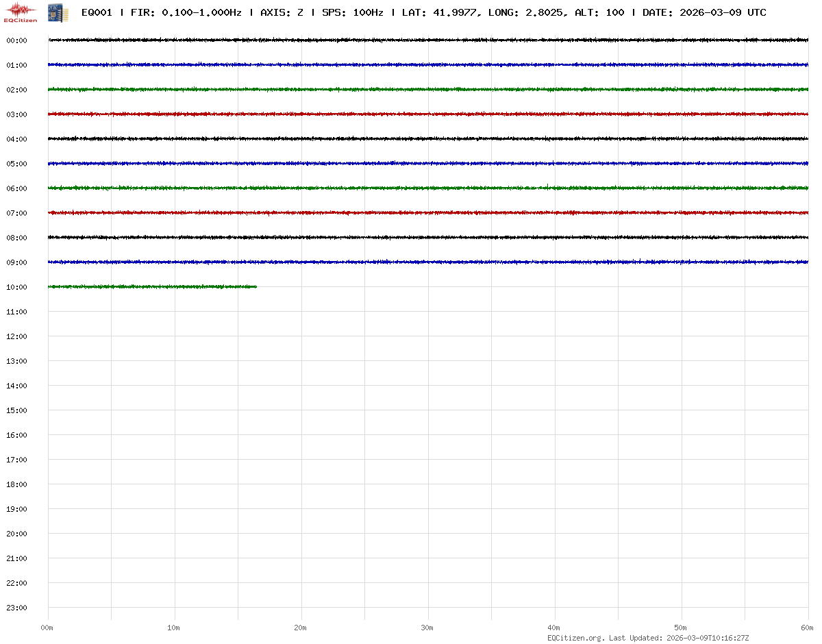Viewport: 822px width, 644px height.
Task: Click the 60m mark on the time axis
Action: 807,628
